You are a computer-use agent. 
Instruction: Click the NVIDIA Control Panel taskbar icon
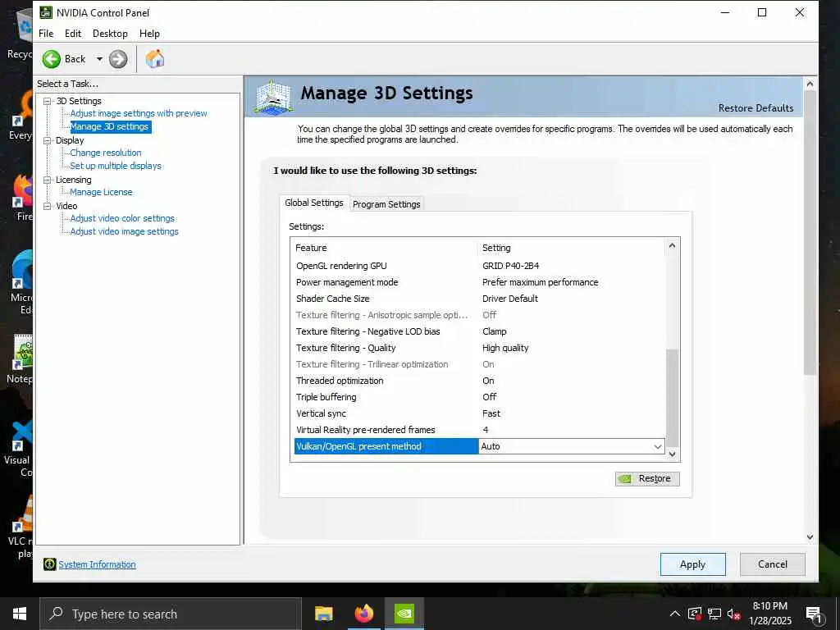[x=404, y=614]
